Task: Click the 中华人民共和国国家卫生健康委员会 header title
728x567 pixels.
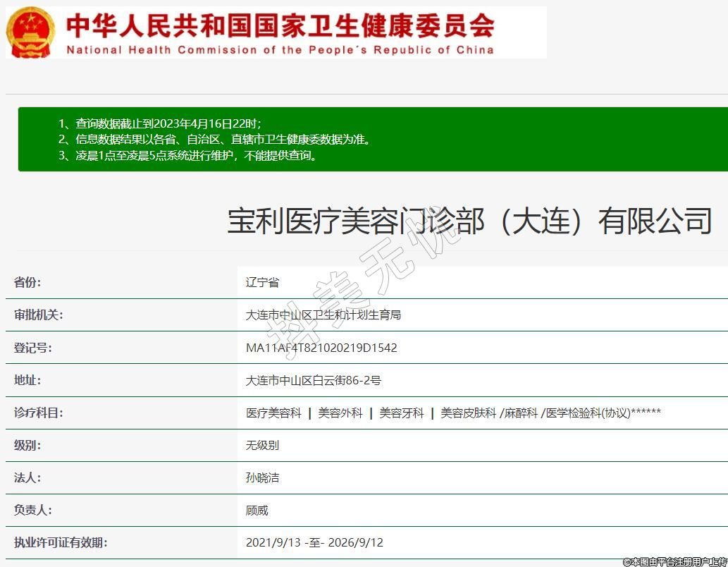Action: pyautogui.click(x=280, y=25)
